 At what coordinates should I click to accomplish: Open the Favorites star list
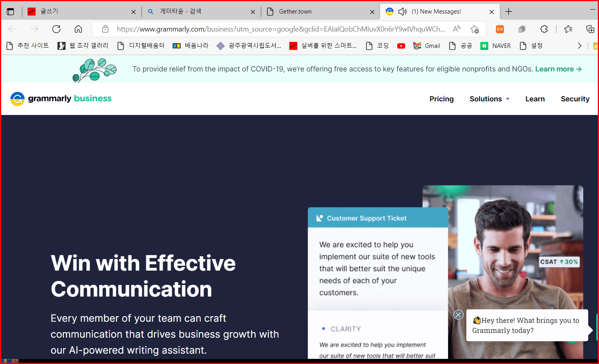point(568,29)
